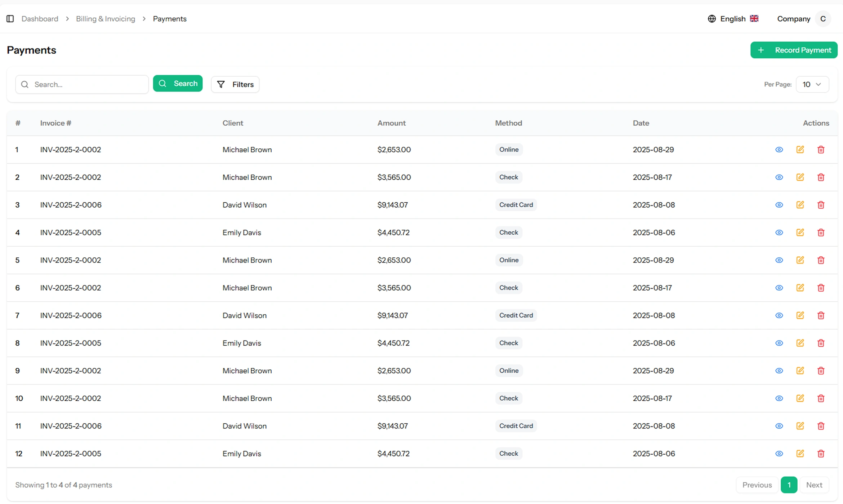
Task: Edit David Wilson payment in row 7
Action: (x=800, y=315)
